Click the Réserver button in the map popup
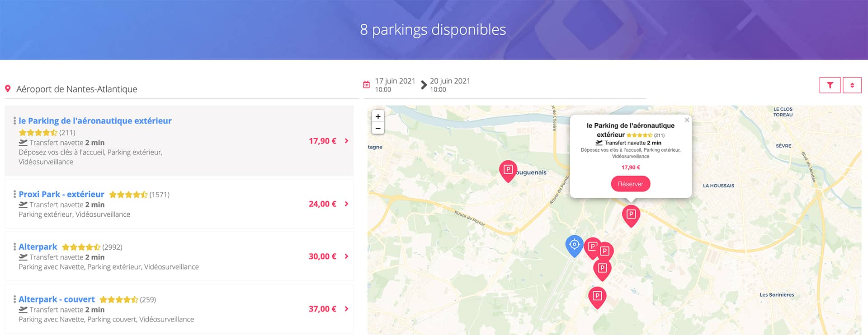The image size is (868, 335). click(x=630, y=184)
